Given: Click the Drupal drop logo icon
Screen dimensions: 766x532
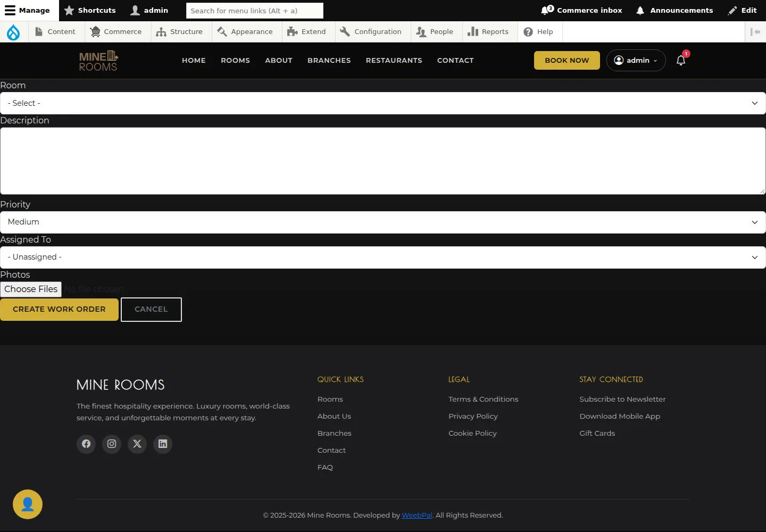Looking at the screenshot, I should 13,32.
